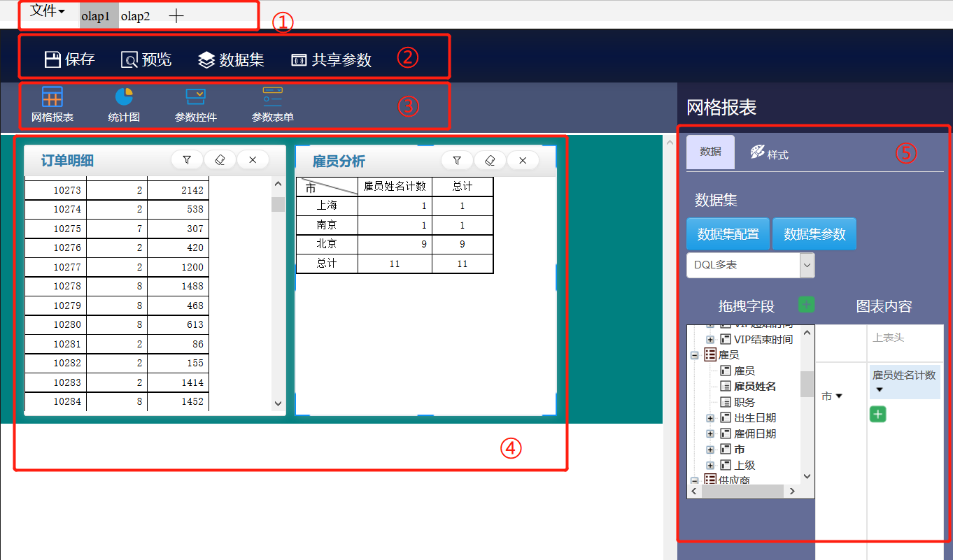The height and width of the screenshot is (560, 953).
Task: Click the filter icon on 订单明细 panel
Action: 187,160
